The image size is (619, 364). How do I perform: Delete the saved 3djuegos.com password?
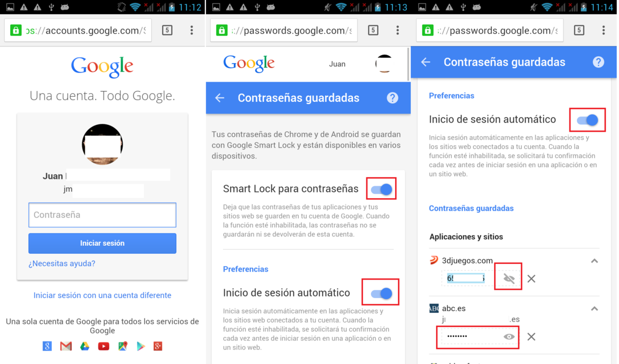pyautogui.click(x=531, y=278)
